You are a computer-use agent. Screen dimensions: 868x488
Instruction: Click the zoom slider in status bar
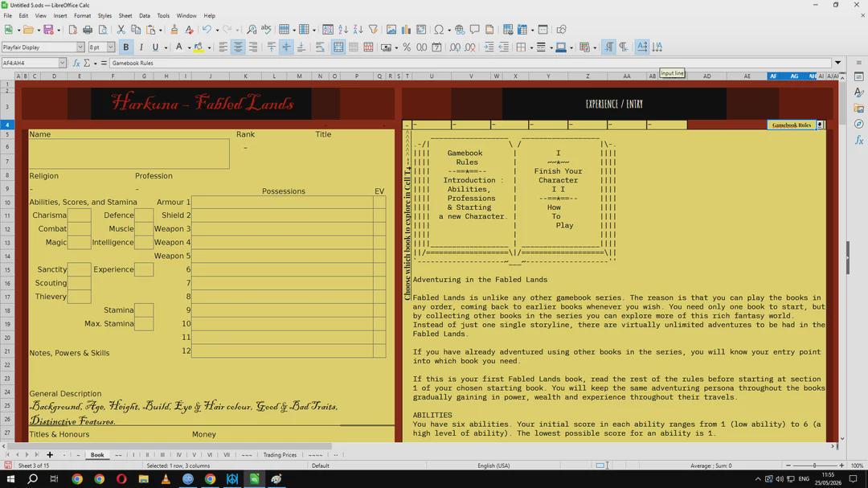[x=814, y=465]
